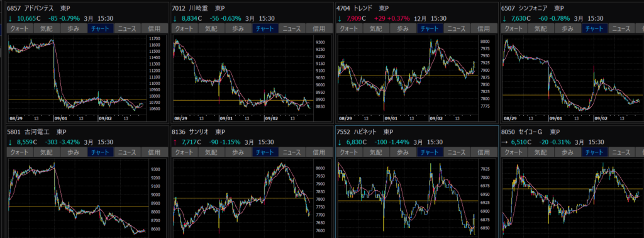Show 信用 tab for 5801 古河電工
The height and width of the screenshot is (238, 644).
(155, 152)
